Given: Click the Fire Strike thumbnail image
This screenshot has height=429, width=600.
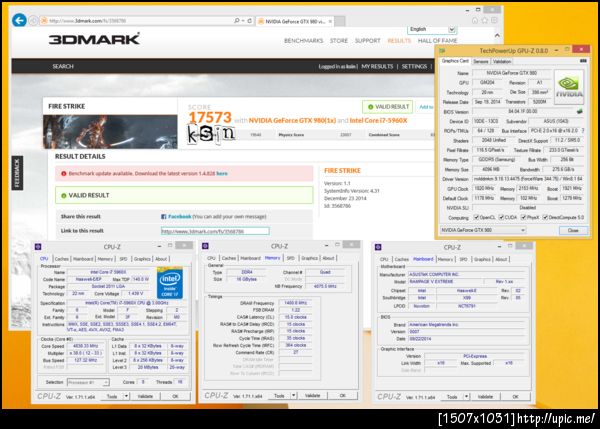Looking at the screenshot, I should click(x=110, y=132).
